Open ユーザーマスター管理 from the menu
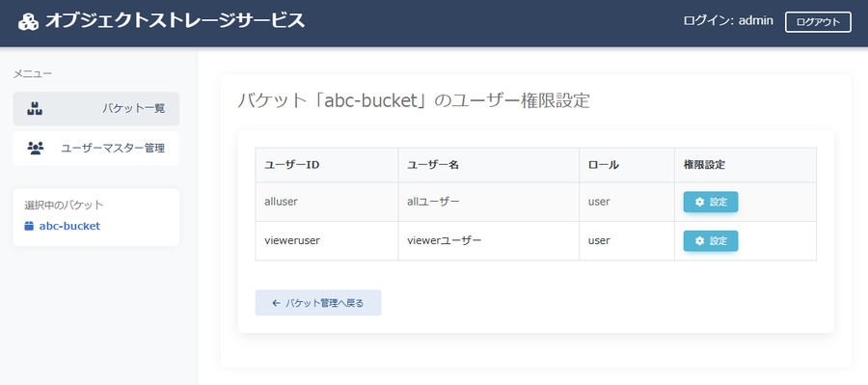The height and width of the screenshot is (385, 868). pos(96,149)
